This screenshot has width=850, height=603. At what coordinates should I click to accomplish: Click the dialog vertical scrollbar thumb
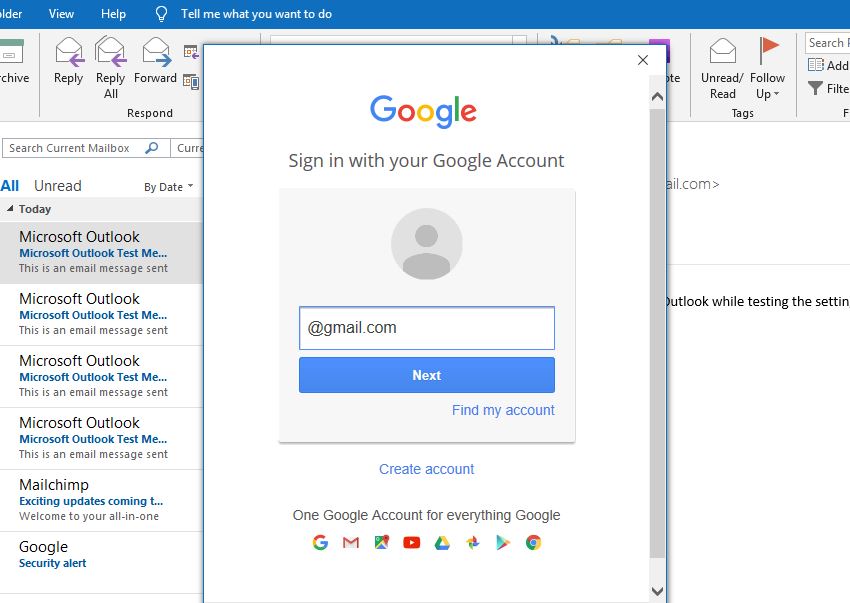(x=658, y=333)
